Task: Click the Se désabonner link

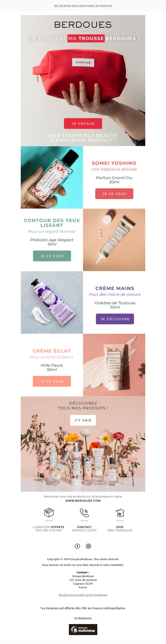Action: tap(83, 618)
